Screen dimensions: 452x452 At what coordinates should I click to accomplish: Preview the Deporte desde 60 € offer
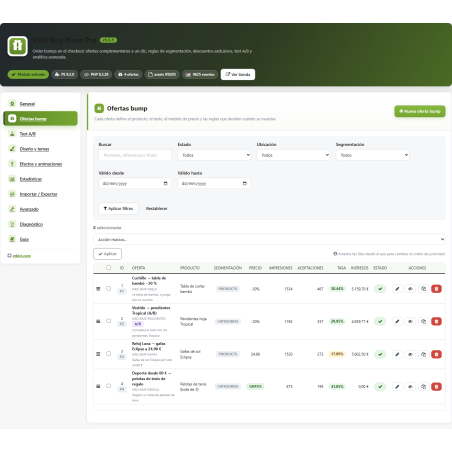point(410,386)
